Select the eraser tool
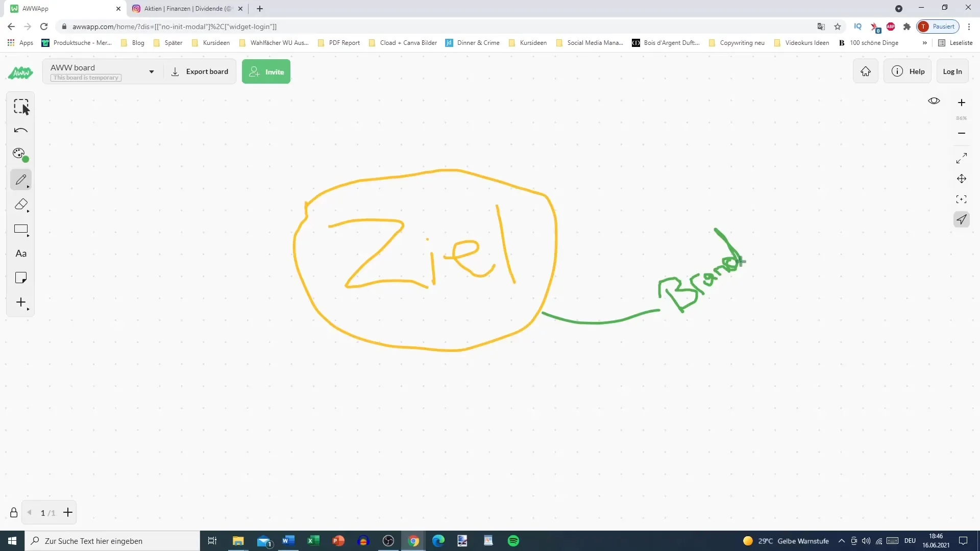 point(21,204)
